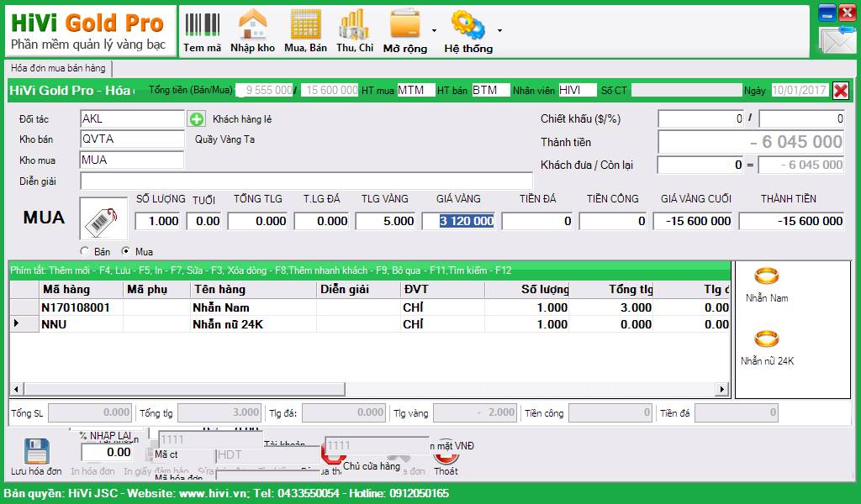
Task: Click the barcode tag icon beside MUA
Action: click(x=103, y=221)
